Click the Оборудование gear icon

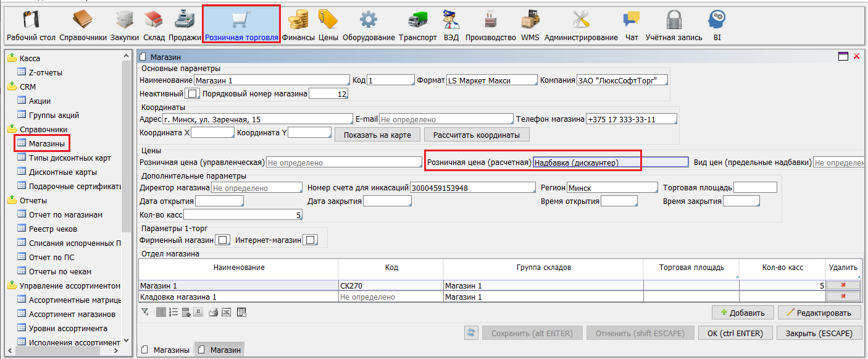(368, 20)
